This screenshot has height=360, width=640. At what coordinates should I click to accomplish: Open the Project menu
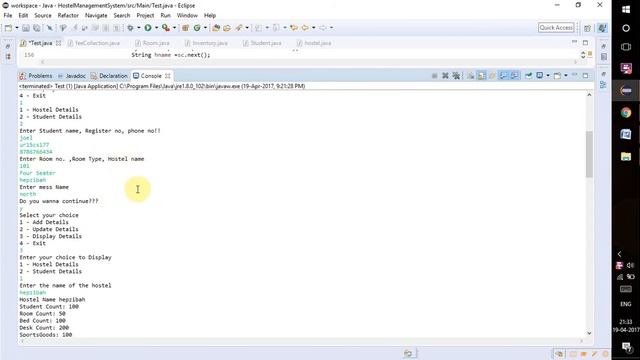coord(145,16)
